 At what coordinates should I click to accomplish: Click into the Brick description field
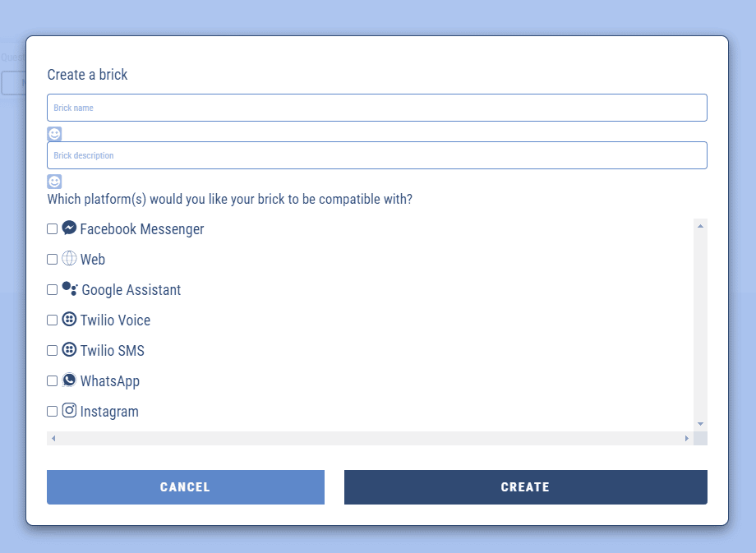coord(376,155)
